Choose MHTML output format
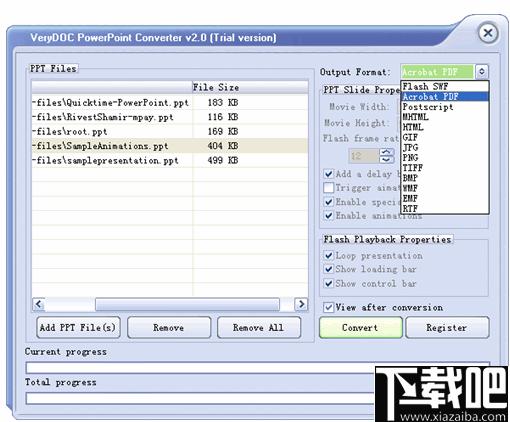The image size is (510, 422). (x=445, y=117)
